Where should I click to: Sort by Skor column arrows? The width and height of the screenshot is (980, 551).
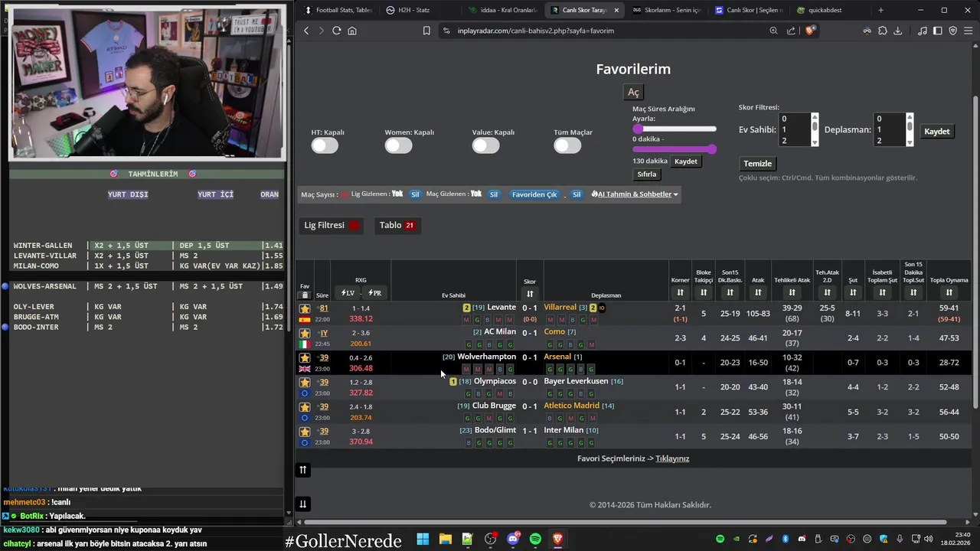[x=530, y=294]
